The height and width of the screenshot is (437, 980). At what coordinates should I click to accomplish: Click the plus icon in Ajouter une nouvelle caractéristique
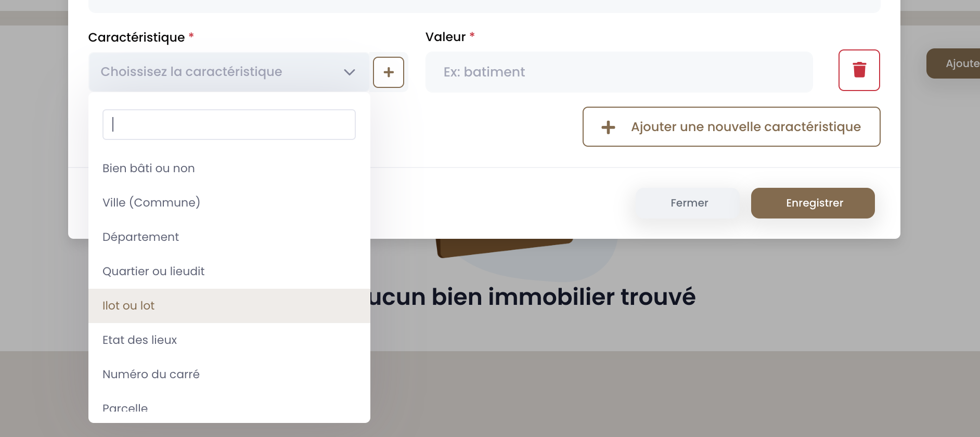point(608,127)
